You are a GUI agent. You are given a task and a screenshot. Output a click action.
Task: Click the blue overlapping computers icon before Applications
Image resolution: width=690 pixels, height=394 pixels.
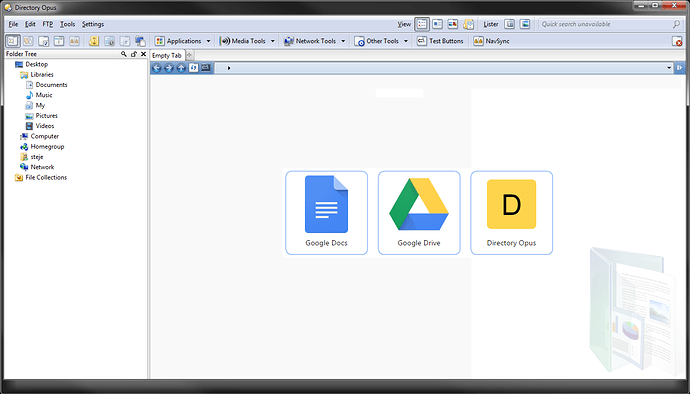coord(140,41)
